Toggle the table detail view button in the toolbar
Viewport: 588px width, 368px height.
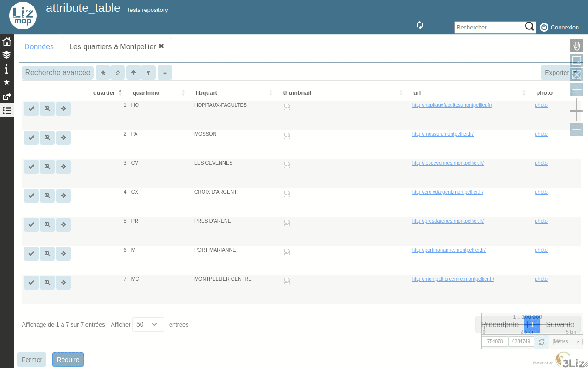pos(165,73)
